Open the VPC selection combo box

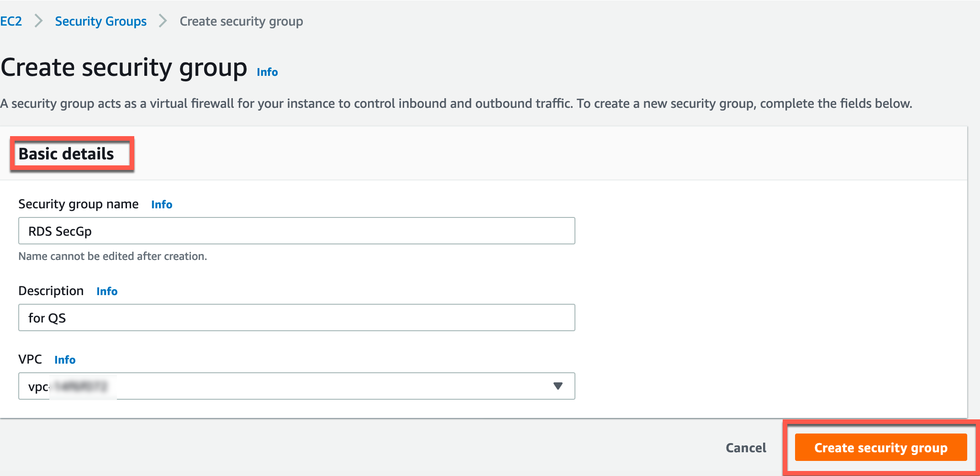point(296,386)
